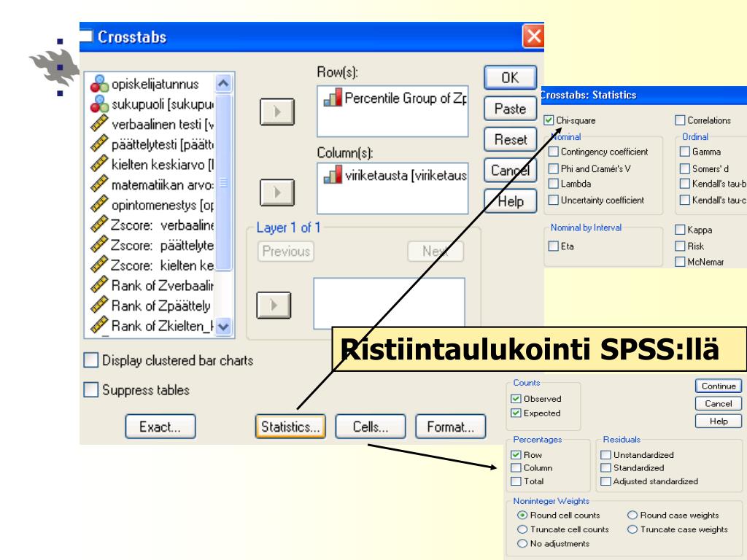Open the Format... dialog
The image size is (747, 560).
tap(451, 426)
